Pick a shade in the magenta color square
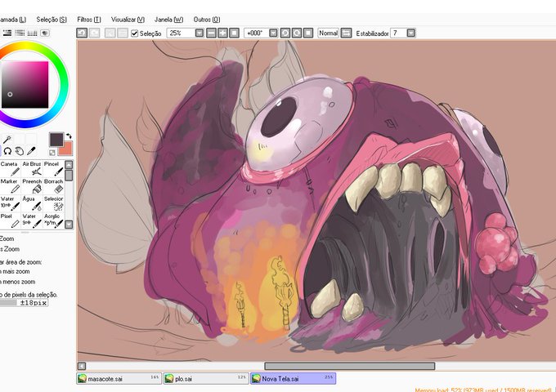Viewport: 556px width, 392px height. [x=25, y=85]
